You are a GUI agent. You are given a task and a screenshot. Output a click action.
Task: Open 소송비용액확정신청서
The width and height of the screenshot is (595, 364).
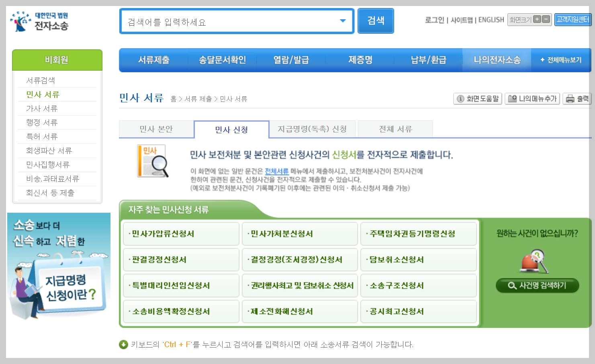click(x=181, y=311)
